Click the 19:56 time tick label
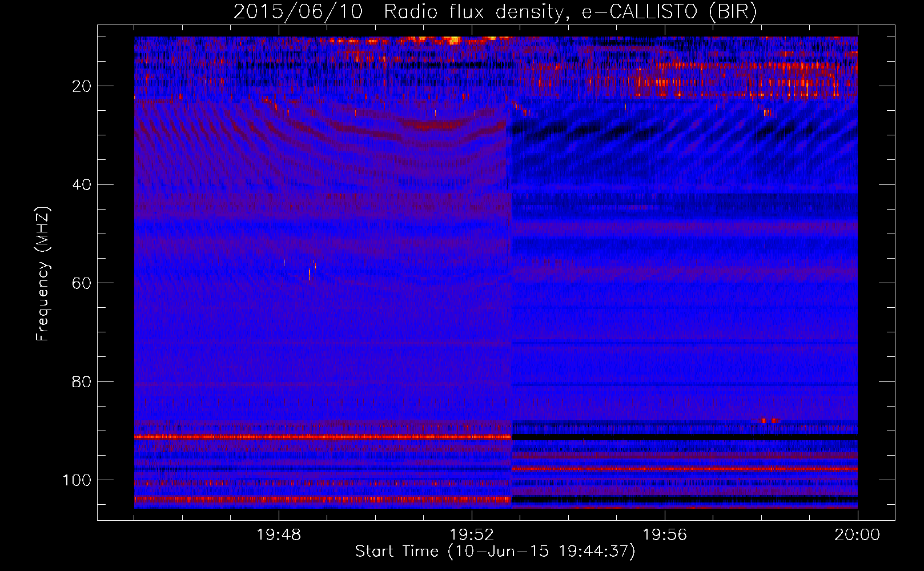 (x=665, y=535)
